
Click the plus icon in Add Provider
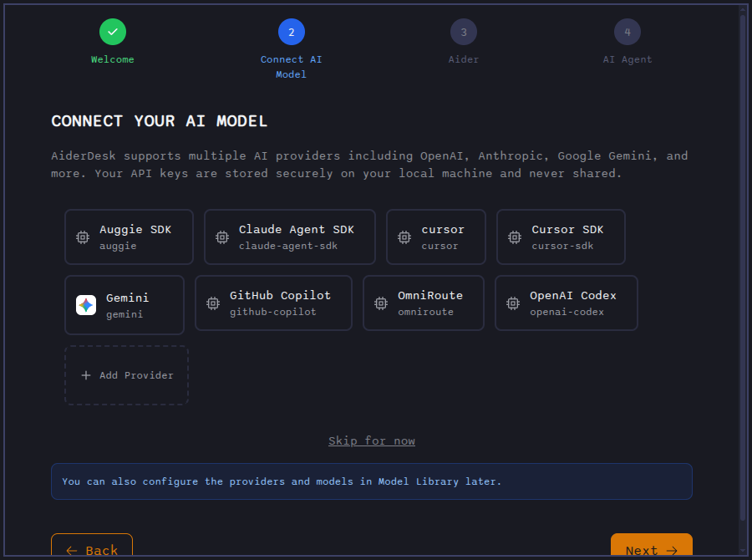[x=86, y=375]
